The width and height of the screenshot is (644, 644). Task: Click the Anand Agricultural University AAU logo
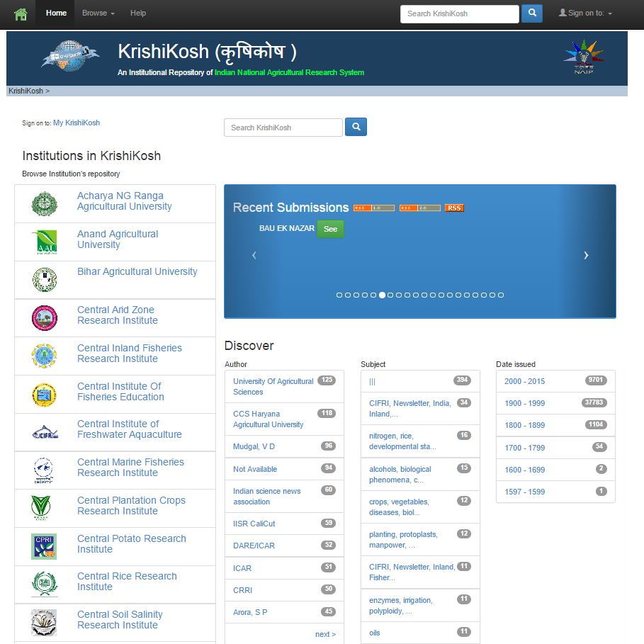tap(45, 242)
